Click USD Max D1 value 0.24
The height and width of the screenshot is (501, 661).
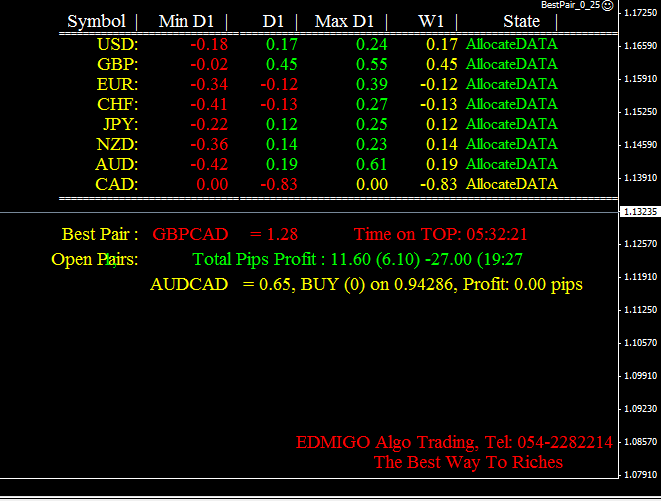[x=372, y=44]
